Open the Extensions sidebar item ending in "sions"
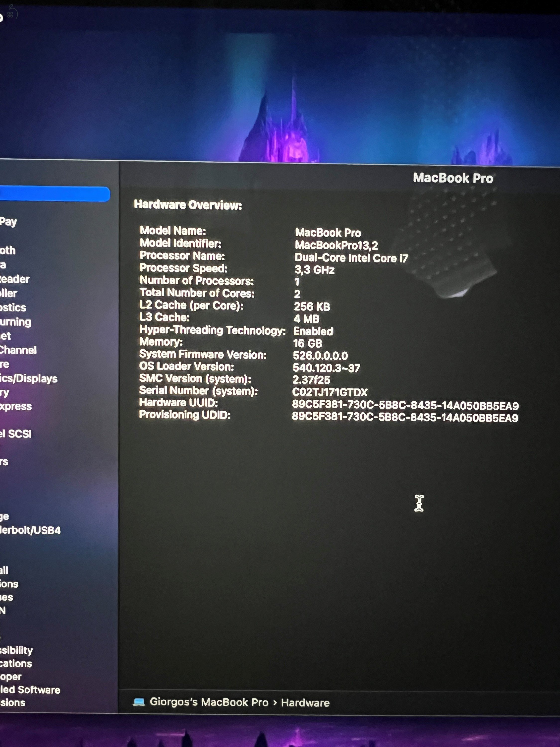The height and width of the screenshot is (747, 560). coord(12,702)
